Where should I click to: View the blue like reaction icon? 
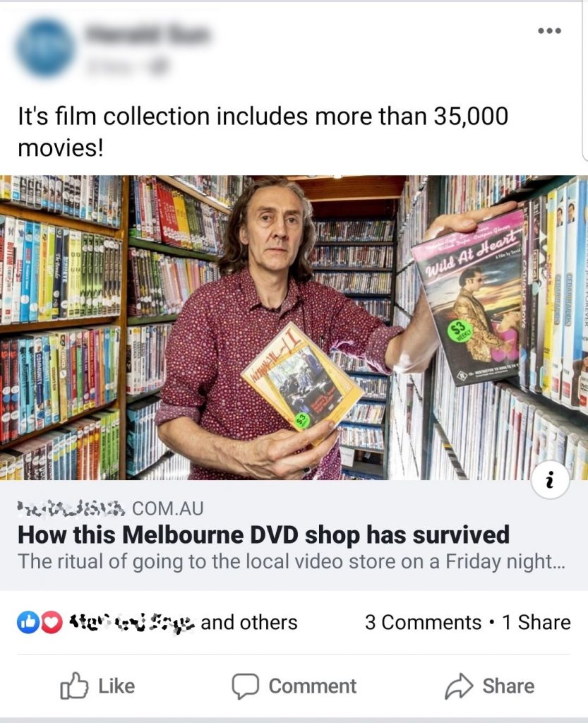28,623
